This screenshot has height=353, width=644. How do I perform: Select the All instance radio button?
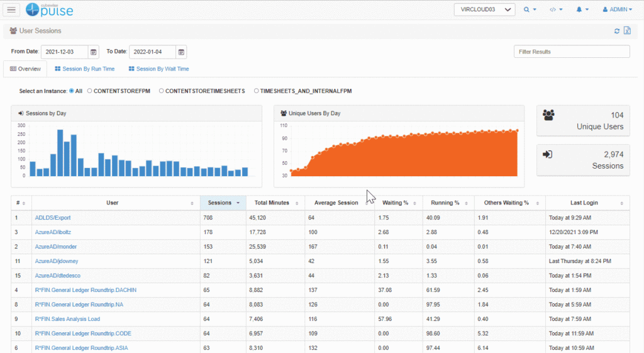[71, 91]
